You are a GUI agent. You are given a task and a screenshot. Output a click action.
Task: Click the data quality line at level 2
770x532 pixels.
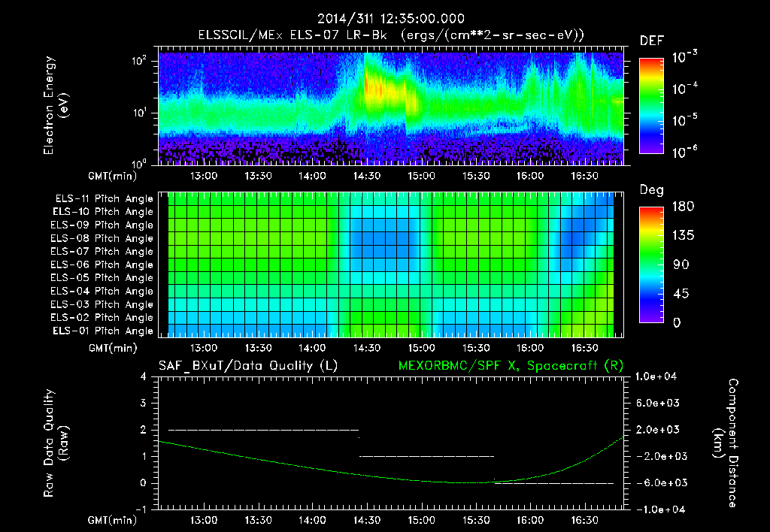tap(264, 430)
